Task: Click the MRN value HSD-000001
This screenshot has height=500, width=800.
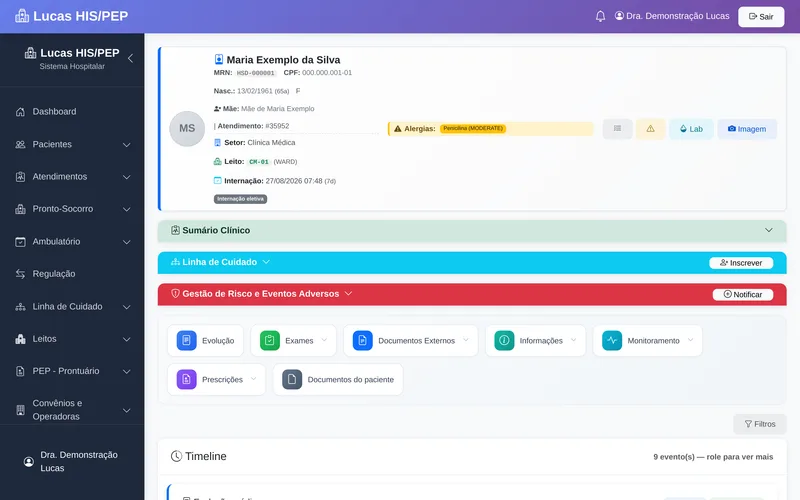Action: coord(256,73)
